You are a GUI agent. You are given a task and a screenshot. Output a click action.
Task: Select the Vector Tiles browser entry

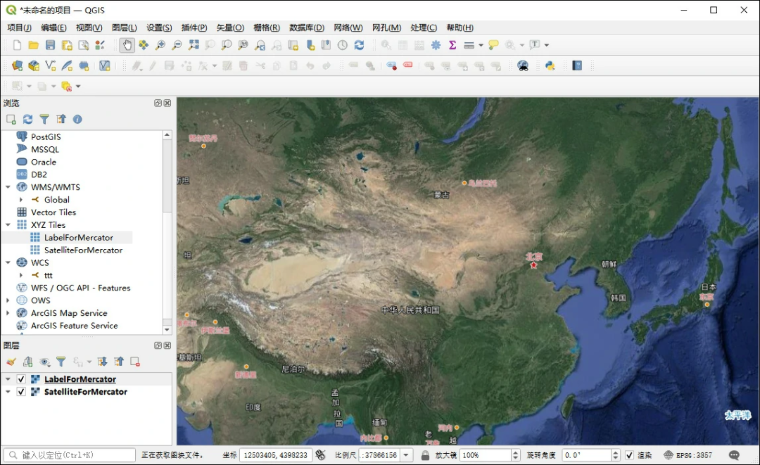click(53, 212)
